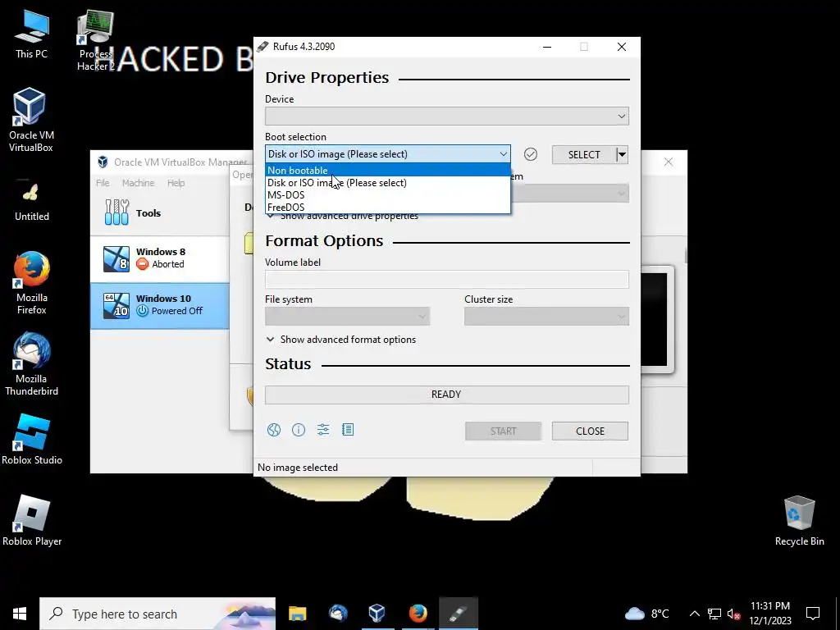Open the notification center icon
The width and height of the screenshot is (840, 630).
(813, 614)
